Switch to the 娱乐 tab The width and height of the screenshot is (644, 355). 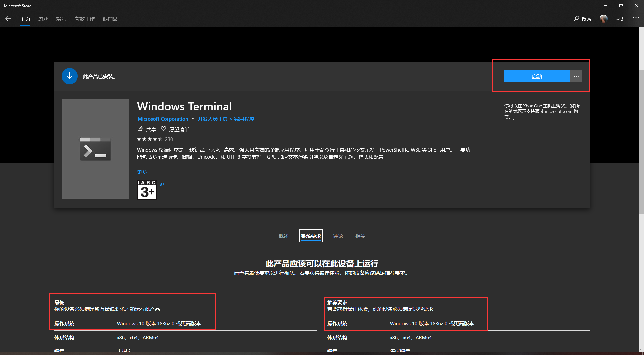(x=61, y=19)
